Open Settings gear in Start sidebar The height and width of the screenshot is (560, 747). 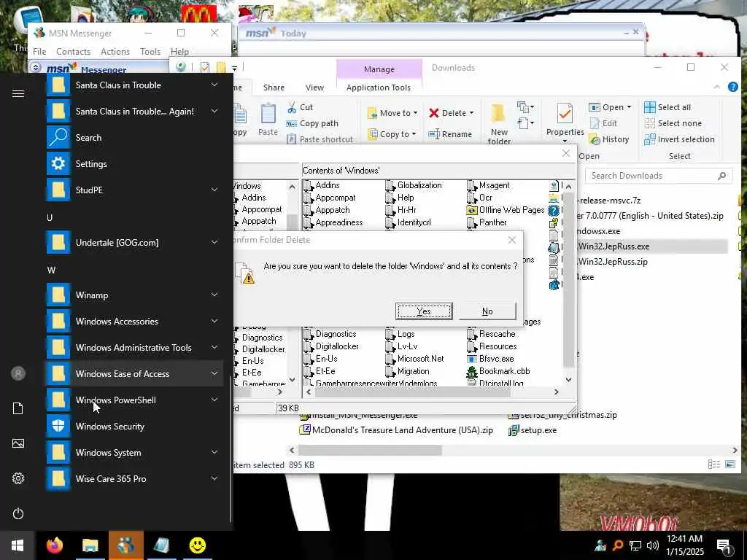click(18, 478)
